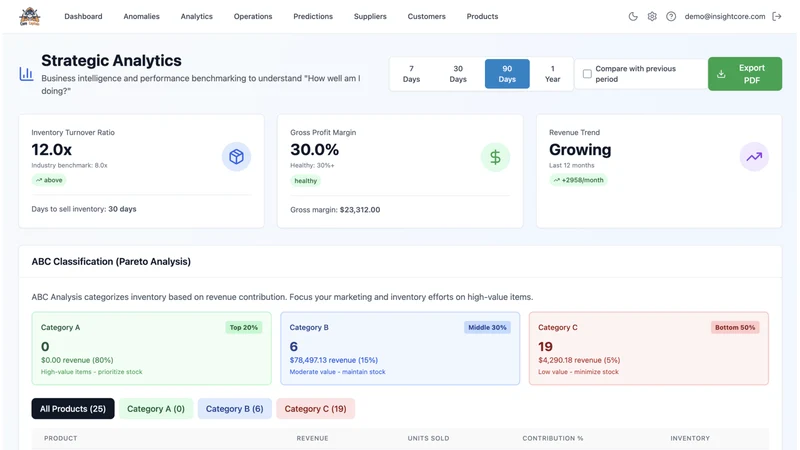
Task: Open settings gear icon
Action: coord(652,16)
